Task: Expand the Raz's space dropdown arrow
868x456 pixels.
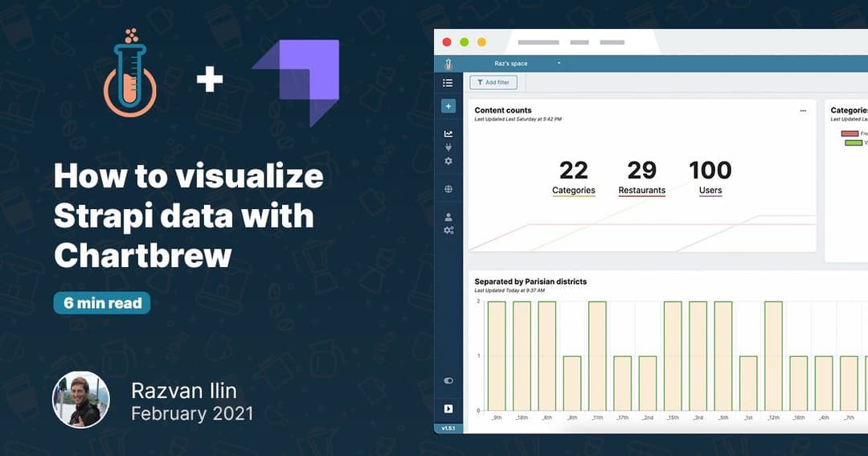Action: tap(559, 64)
